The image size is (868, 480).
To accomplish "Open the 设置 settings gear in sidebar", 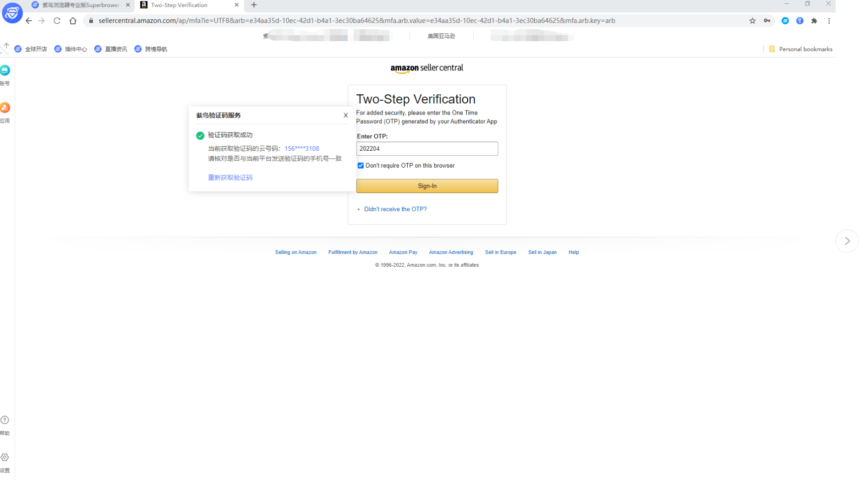I will coord(5,458).
